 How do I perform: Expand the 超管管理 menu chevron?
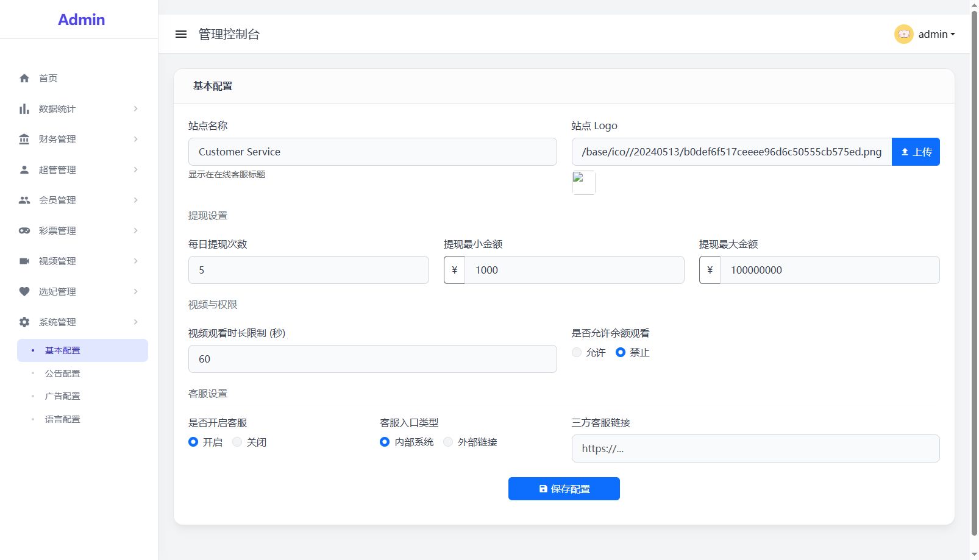click(135, 169)
